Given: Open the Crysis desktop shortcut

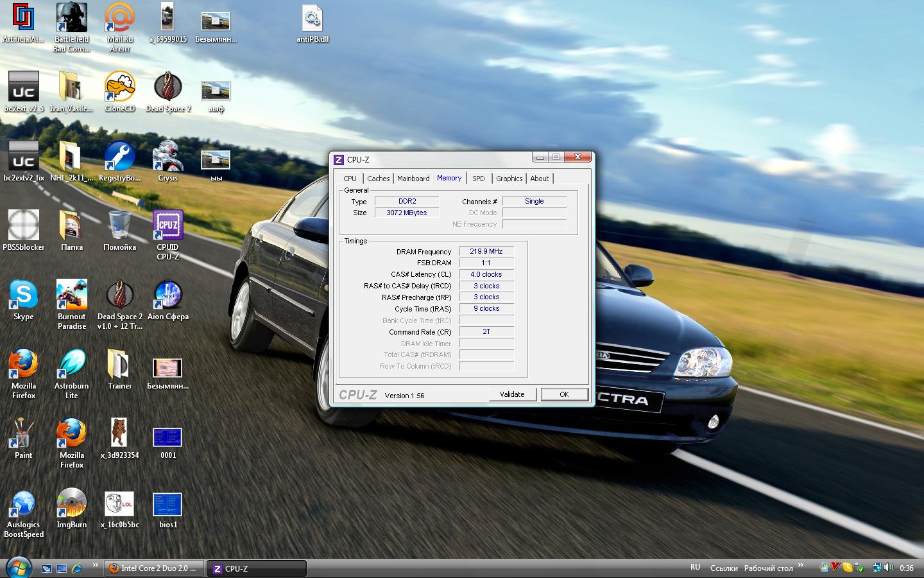Looking at the screenshot, I should [167, 157].
